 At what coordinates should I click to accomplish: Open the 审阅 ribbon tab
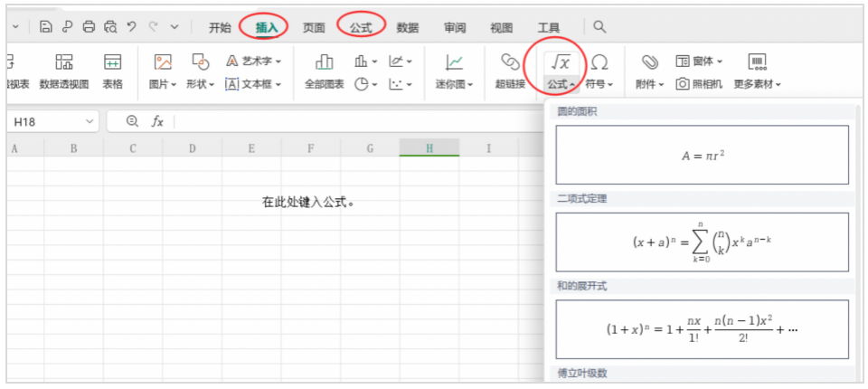455,28
